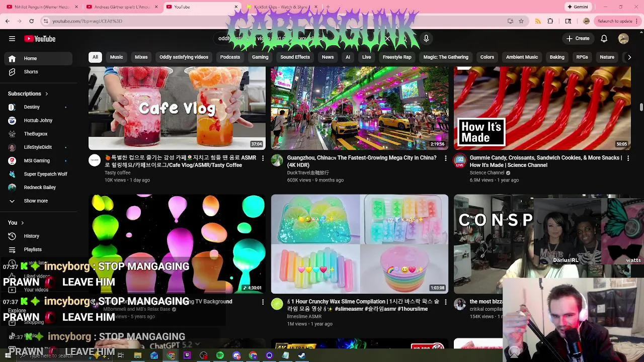Open the Hottub Johny subscription
Image resolution: width=644 pixels, height=362 pixels.
[x=38, y=121]
